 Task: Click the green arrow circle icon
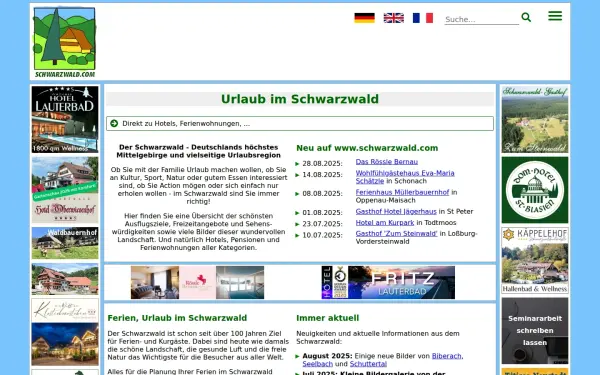(x=114, y=124)
